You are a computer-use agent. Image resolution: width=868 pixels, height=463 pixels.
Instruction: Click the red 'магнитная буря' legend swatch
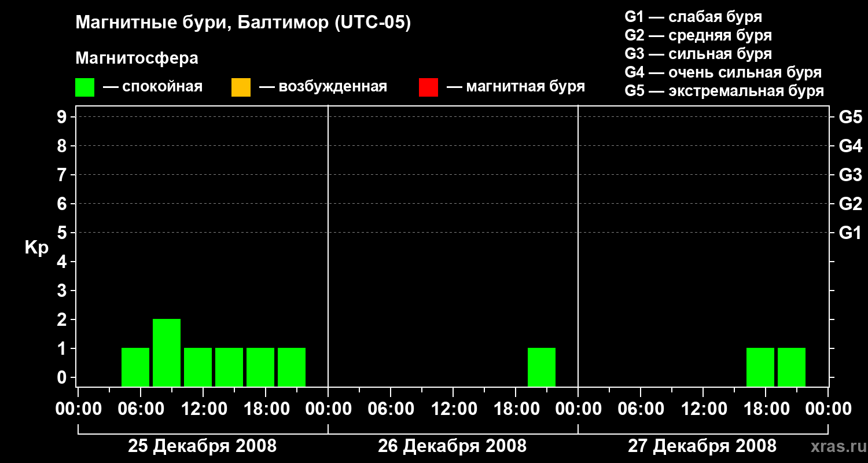tap(428, 87)
